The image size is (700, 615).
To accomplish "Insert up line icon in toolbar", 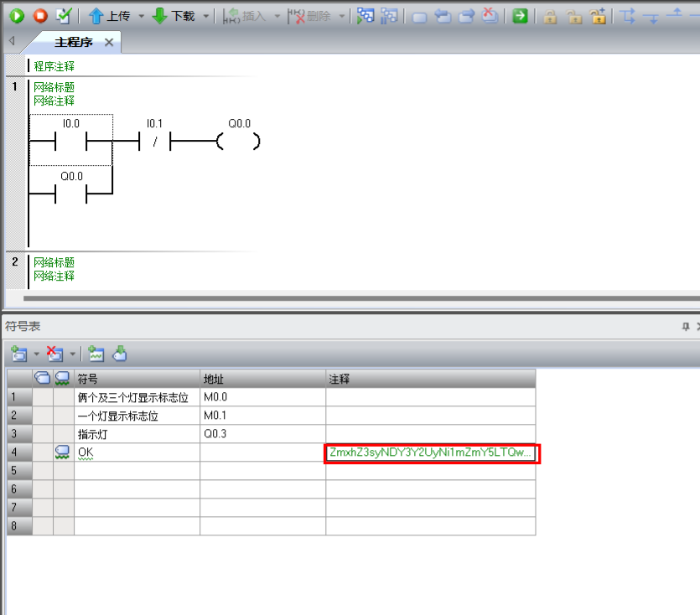I will point(675,13).
